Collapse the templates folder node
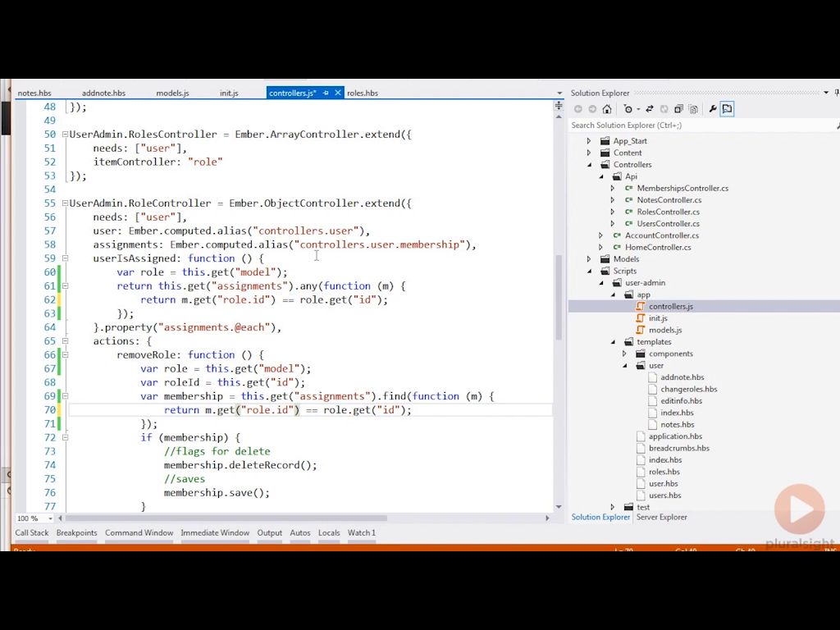The height and width of the screenshot is (630, 840). (x=613, y=342)
